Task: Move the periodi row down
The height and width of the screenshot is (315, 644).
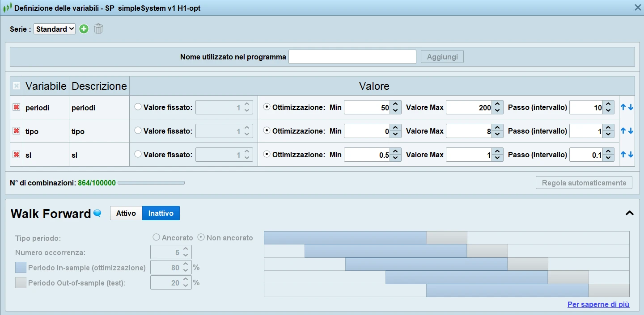Action: [631, 107]
